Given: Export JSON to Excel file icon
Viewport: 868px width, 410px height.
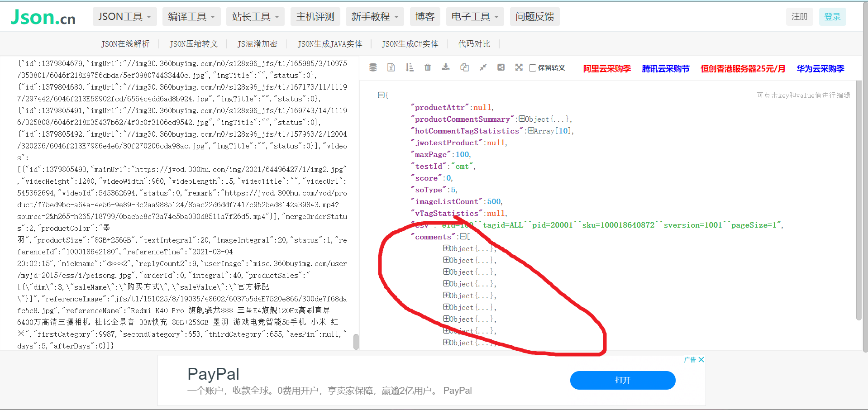Looking at the screenshot, I should coord(391,67).
